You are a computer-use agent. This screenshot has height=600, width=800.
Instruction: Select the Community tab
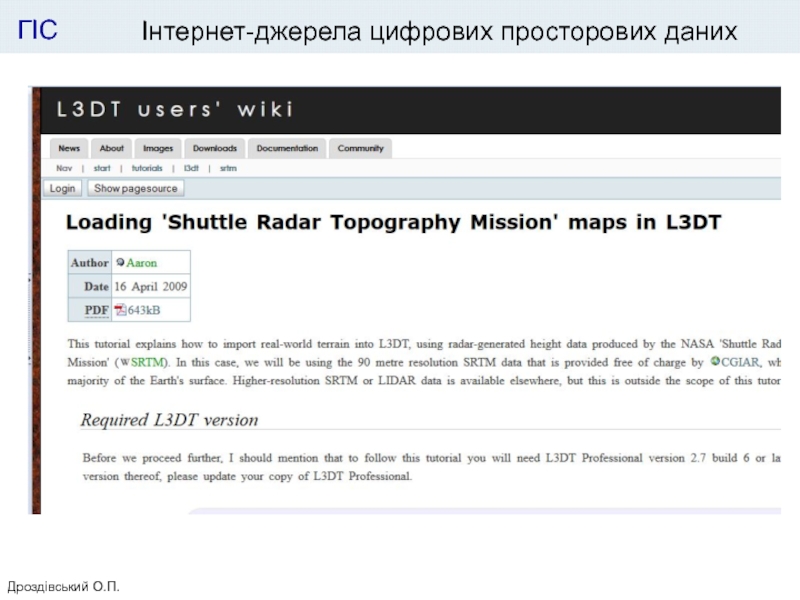click(x=360, y=148)
